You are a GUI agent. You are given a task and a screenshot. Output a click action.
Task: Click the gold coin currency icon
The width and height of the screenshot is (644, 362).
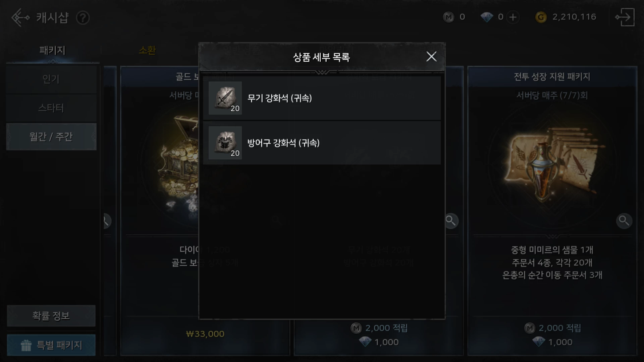541,17
